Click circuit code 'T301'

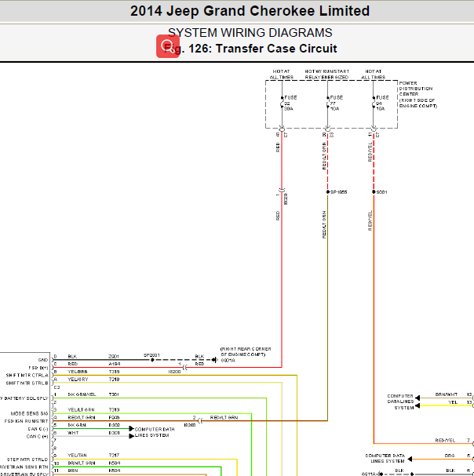coord(114,394)
